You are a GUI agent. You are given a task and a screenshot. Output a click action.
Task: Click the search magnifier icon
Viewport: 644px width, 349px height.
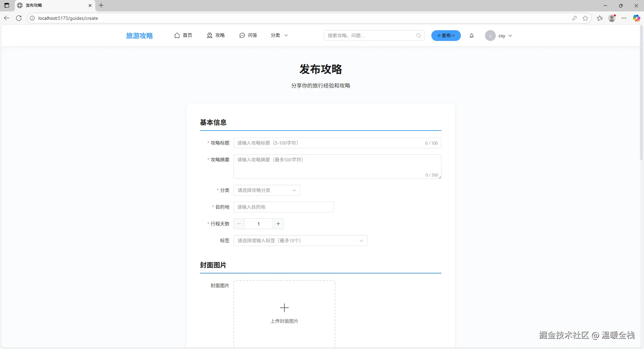coord(419,36)
